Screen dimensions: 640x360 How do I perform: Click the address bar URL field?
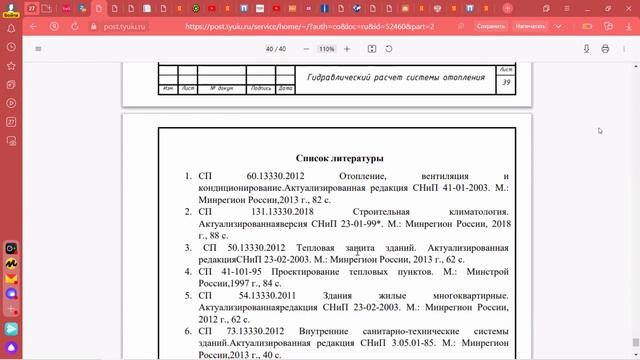310,27
